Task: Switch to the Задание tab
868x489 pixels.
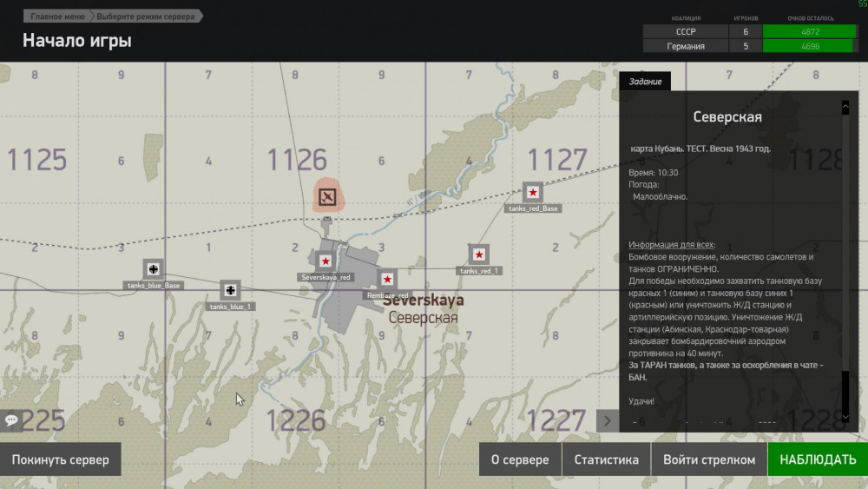Action: pyautogui.click(x=645, y=82)
